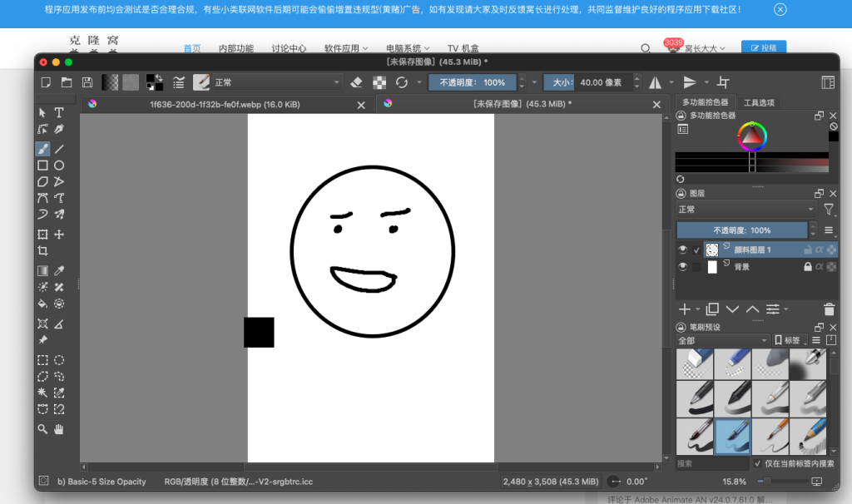The width and height of the screenshot is (852, 504).
Task: Select the Elliptical Selection tool
Action: 59,360
